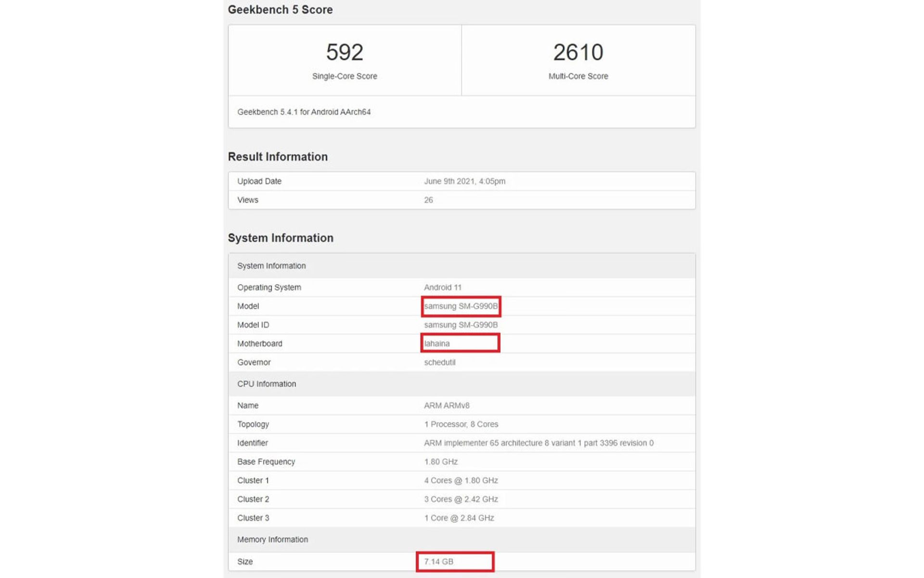Click the schedutil governor value
924x578 pixels.
click(439, 362)
